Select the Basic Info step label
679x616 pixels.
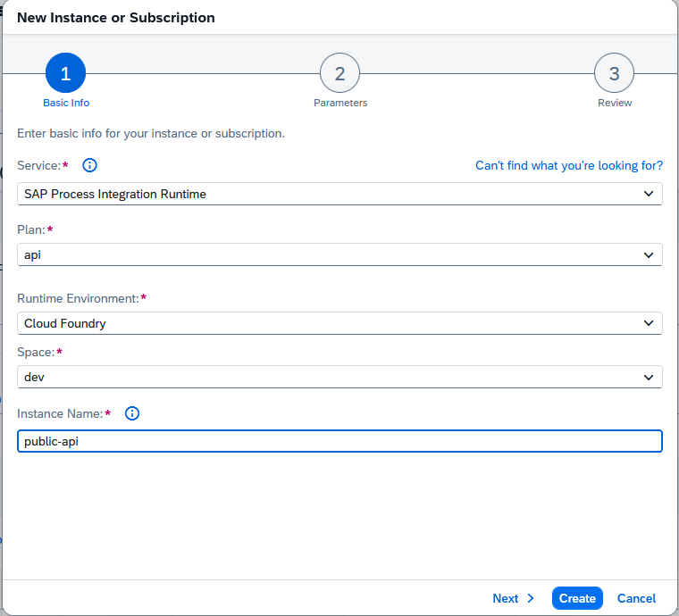click(x=66, y=103)
